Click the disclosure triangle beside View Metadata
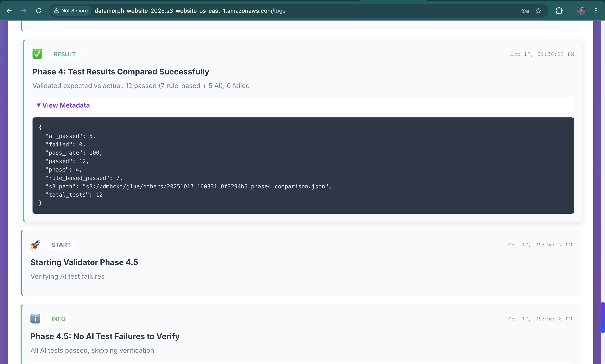Viewport: 605px width, 364px height. pyautogui.click(x=38, y=105)
